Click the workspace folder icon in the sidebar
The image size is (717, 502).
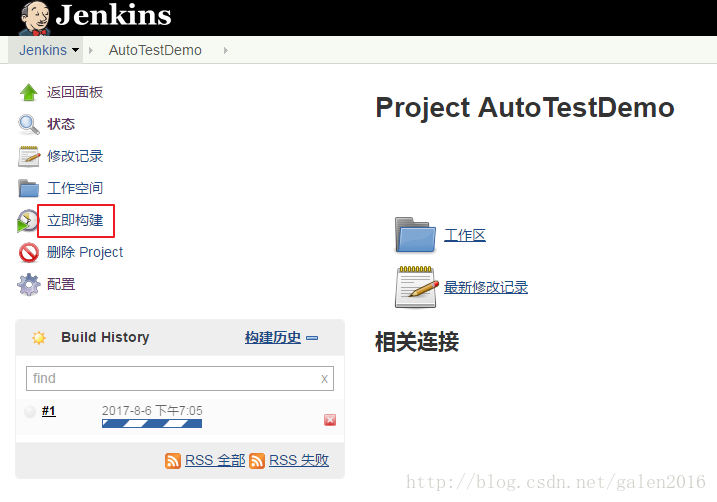[28, 188]
